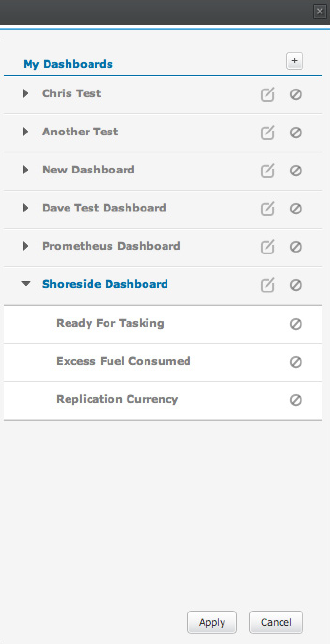Remove Excess Fuel Consumed item
Image resolution: width=330 pixels, height=644 pixels.
pos(296,362)
